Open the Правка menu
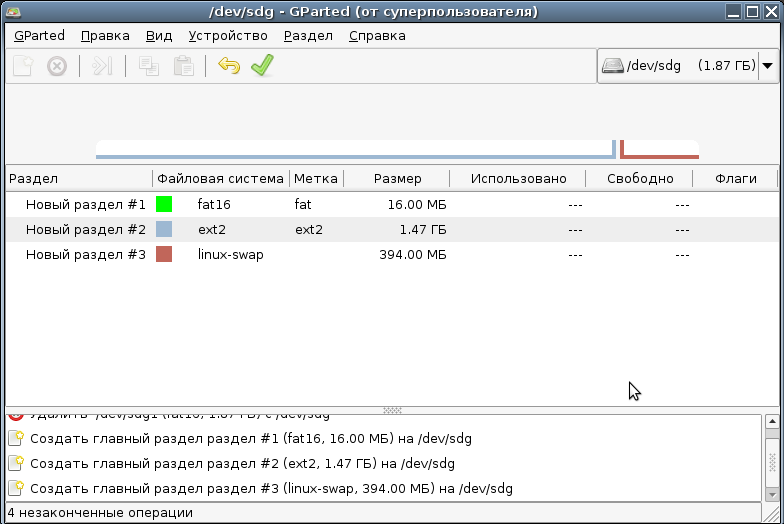 (105, 36)
